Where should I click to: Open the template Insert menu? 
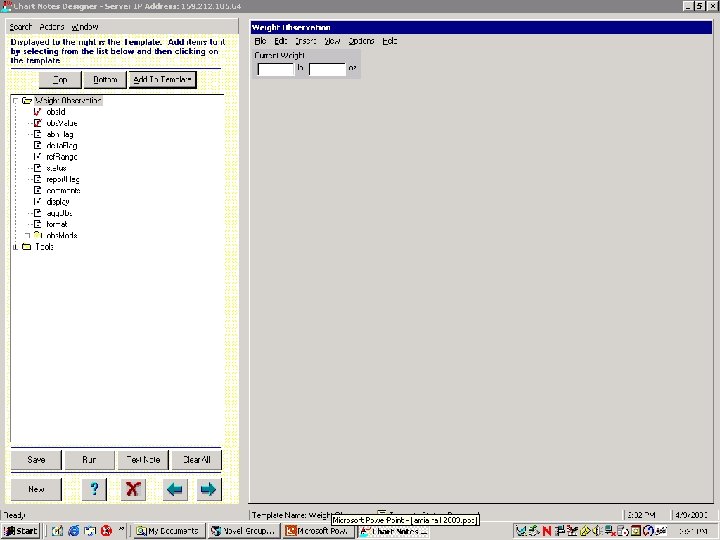(x=305, y=41)
